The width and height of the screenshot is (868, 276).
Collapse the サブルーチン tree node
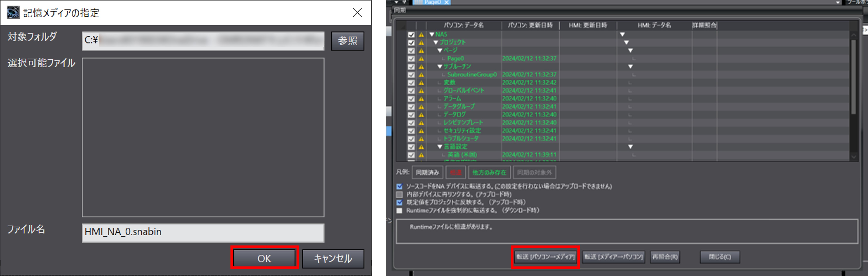440,66
